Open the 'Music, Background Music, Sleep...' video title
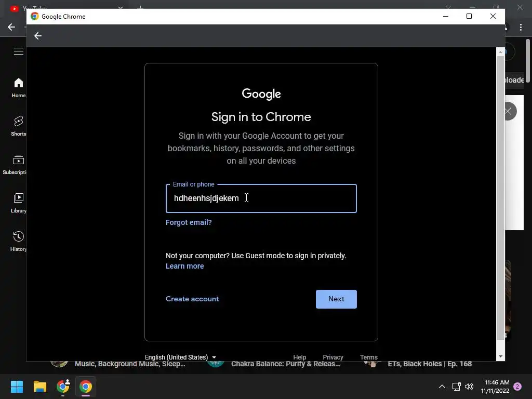This screenshot has height=399, width=532. point(130,364)
